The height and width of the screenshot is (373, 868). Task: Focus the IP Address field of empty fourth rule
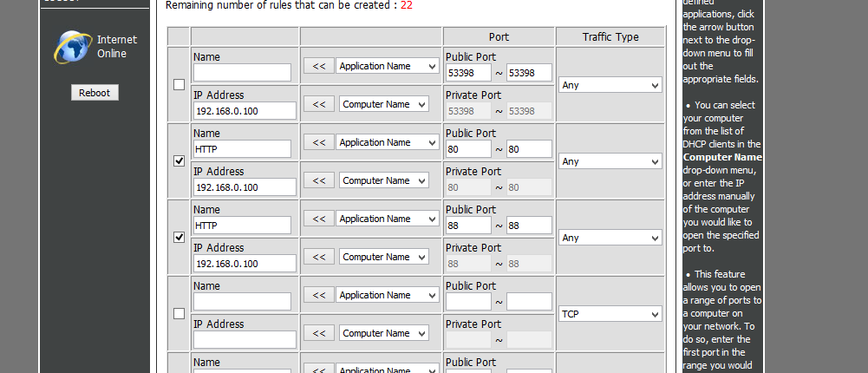pos(245,340)
